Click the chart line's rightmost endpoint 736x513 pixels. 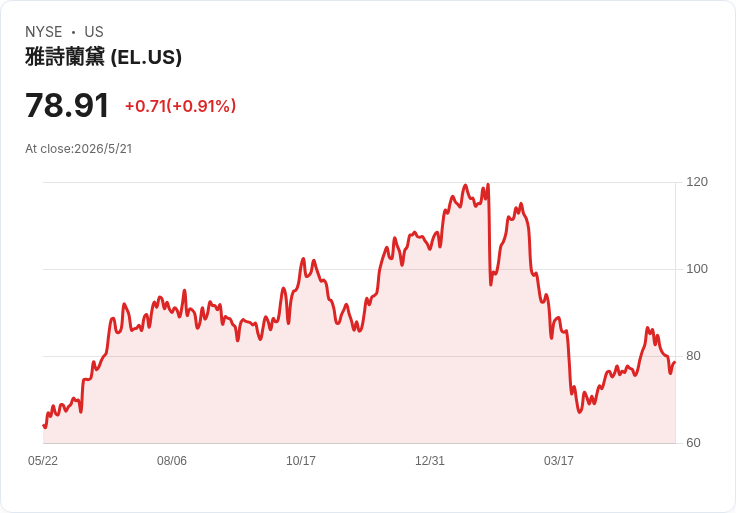point(675,362)
